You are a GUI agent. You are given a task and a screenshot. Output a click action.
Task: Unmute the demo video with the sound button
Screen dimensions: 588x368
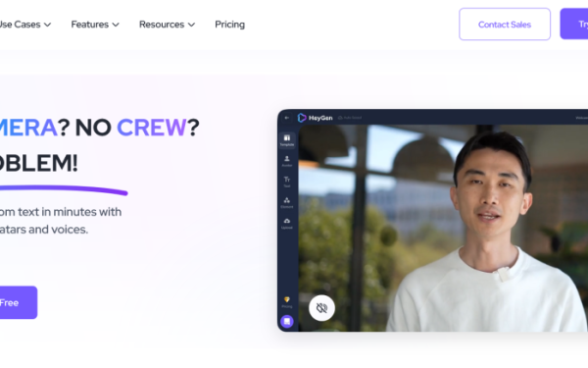pos(321,308)
